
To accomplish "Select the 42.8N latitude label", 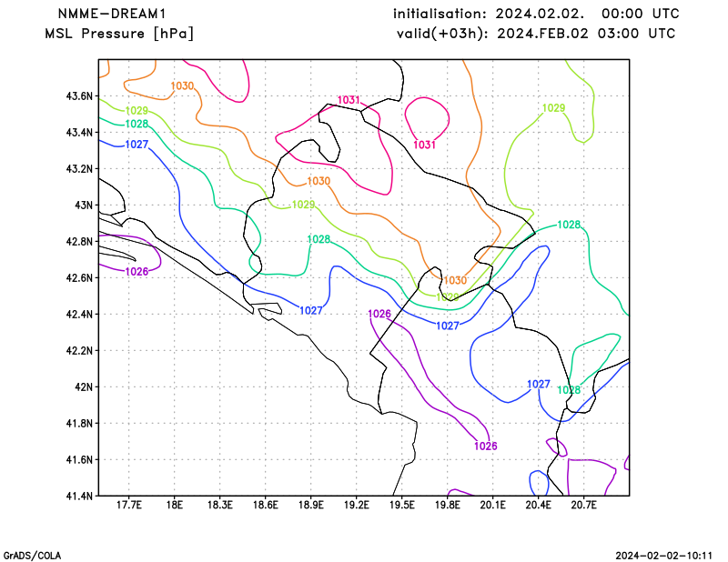I will pos(79,241).
